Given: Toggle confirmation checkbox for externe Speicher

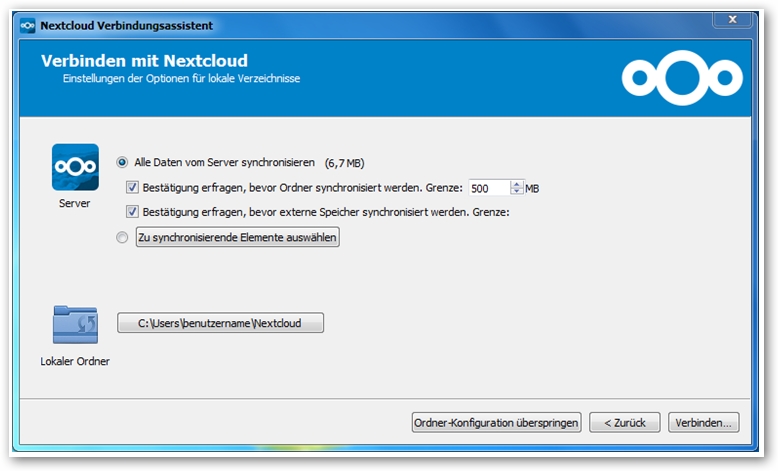Looking at the screenshot, I should coord(132,212).
